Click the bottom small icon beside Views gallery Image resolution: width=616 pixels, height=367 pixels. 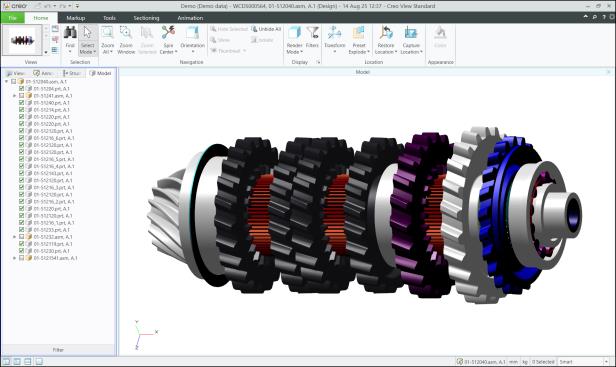55,50
